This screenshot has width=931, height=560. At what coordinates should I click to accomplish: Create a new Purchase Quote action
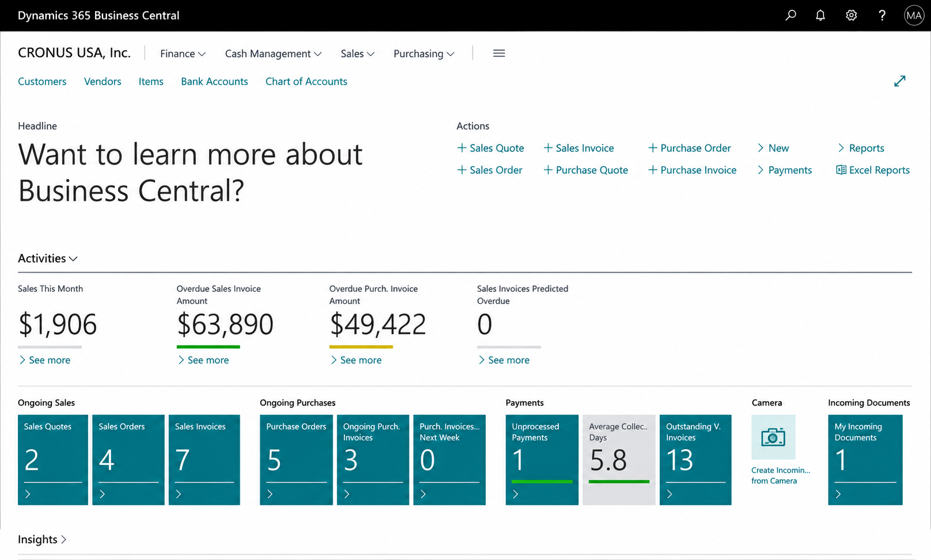(586, 170)
